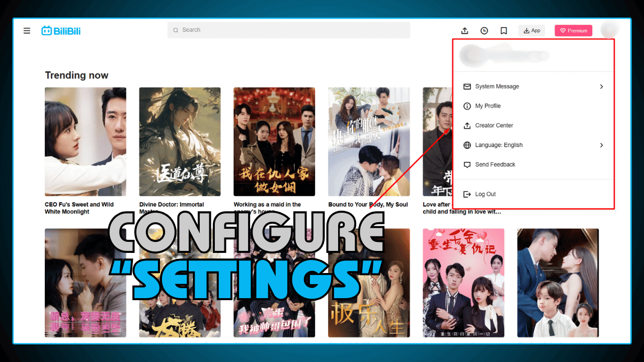This screenshot has height=362, width=644.
Task: Click the My Profile info icon
Action: (x=467, y=106)
